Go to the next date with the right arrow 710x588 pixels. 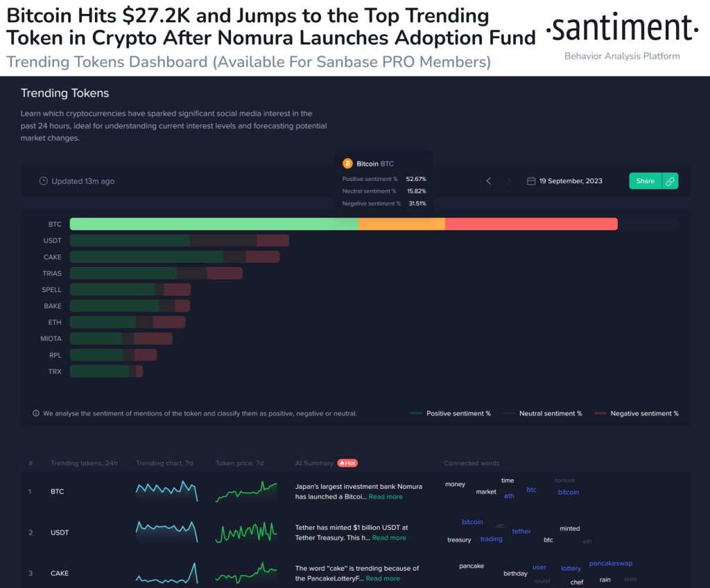(508, 181)
